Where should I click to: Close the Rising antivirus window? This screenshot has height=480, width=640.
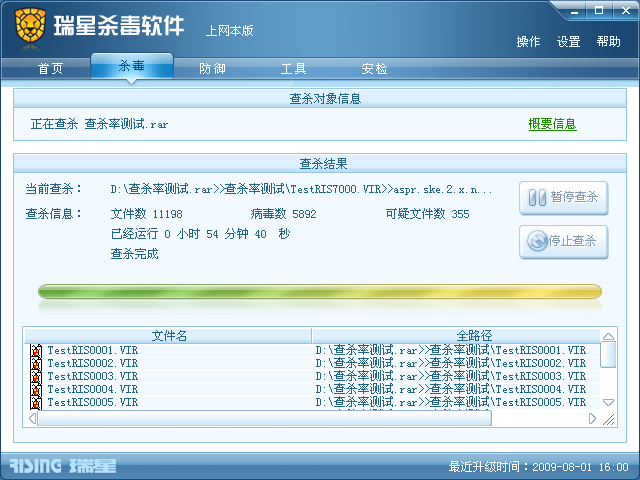[625, 11]
